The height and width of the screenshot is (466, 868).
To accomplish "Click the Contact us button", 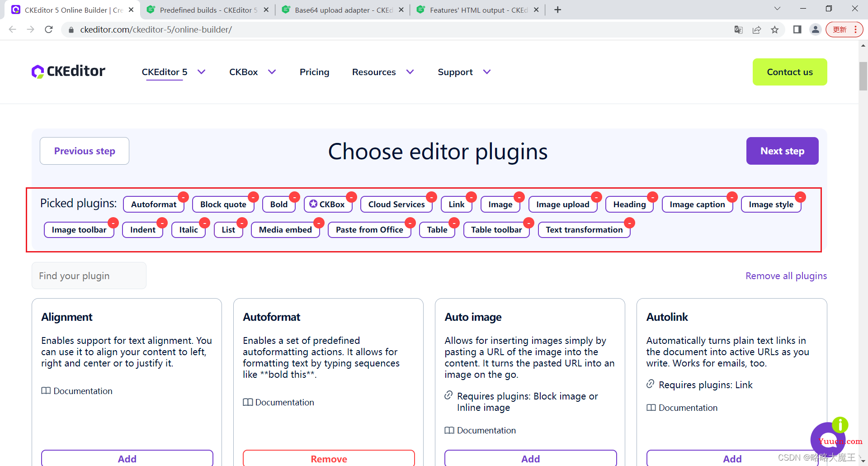I will [x=790, y=72].
